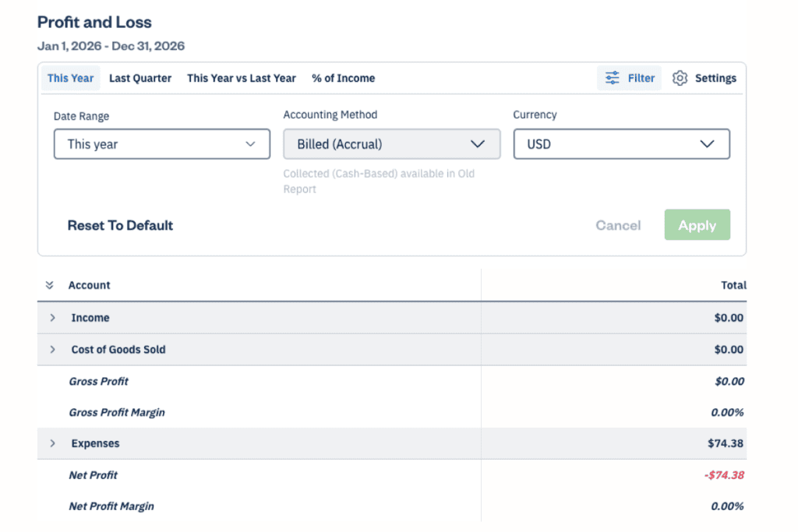Click the Account column header

pos(89,285)
